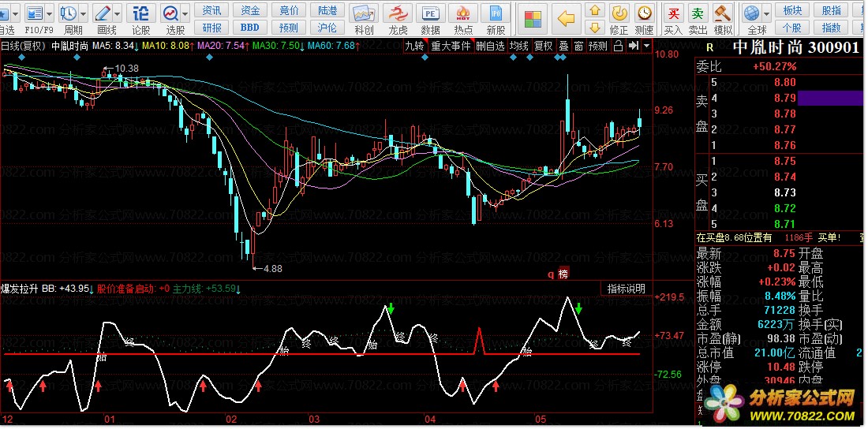868x429 pixels.
Task: Select the 画线 pencil drawing tool
Action: 103,13
